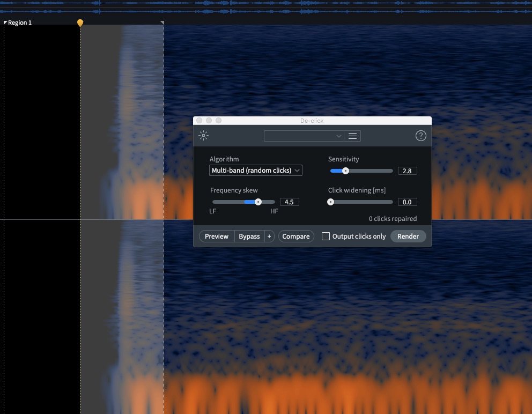The width and height of the screenshot is (532, 414).
Task: Start Preview of De-click
Action: [x=217, y=236]
